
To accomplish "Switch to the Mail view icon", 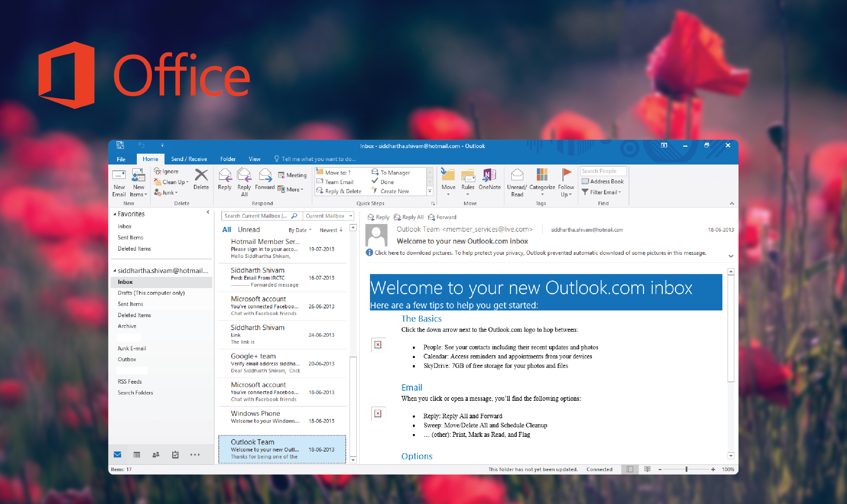I will [118, 454].
